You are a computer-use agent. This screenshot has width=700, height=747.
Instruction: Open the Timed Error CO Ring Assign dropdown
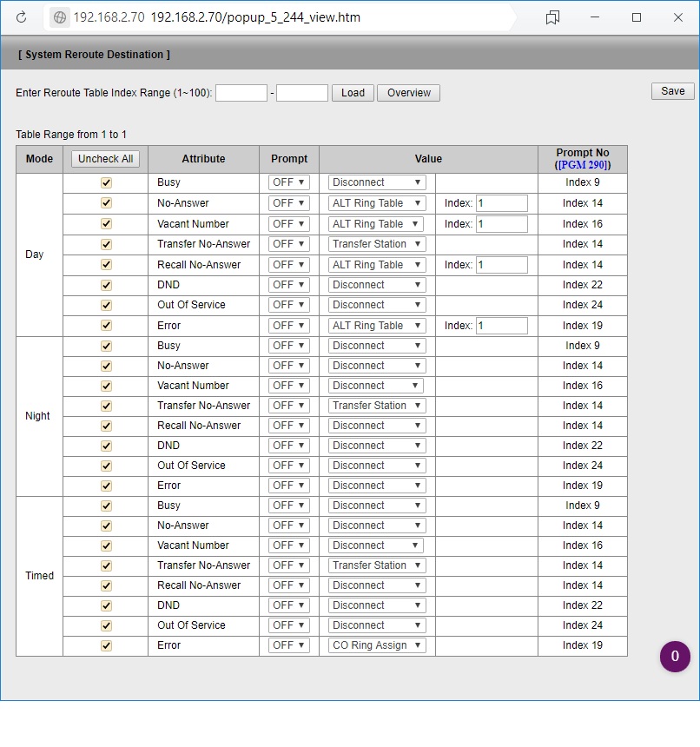377,645
